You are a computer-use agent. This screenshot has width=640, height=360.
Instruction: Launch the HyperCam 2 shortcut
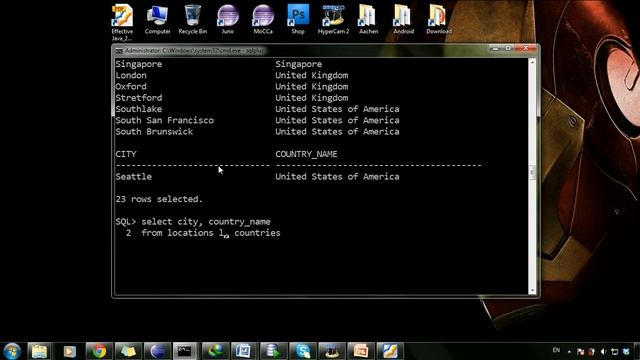click(x=333, y=20)
